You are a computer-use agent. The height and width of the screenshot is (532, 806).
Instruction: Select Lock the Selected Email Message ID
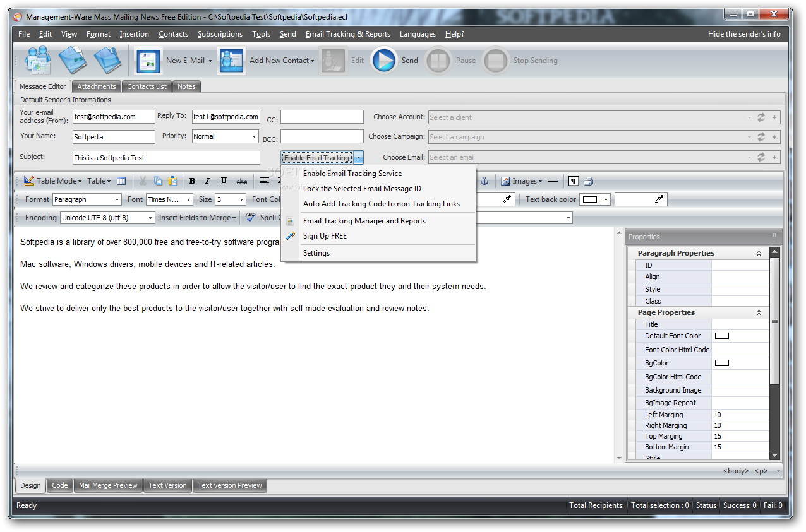[362, 189]
